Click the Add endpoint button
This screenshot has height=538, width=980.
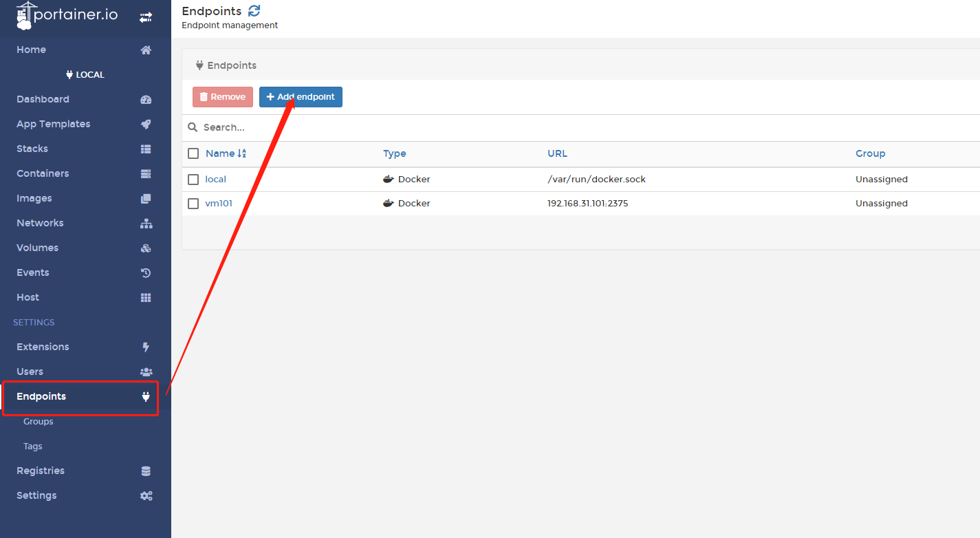[x=301, y=97]
